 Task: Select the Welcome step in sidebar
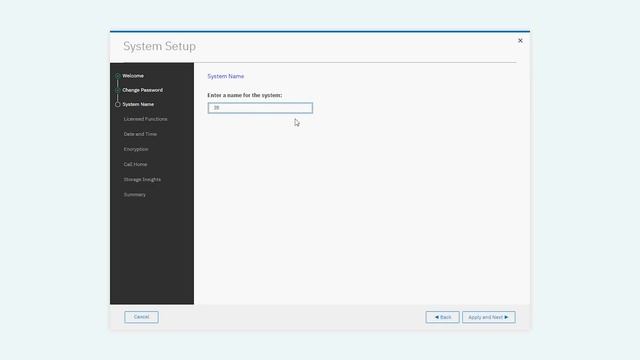pyautogui.click(x=133, y=76)
